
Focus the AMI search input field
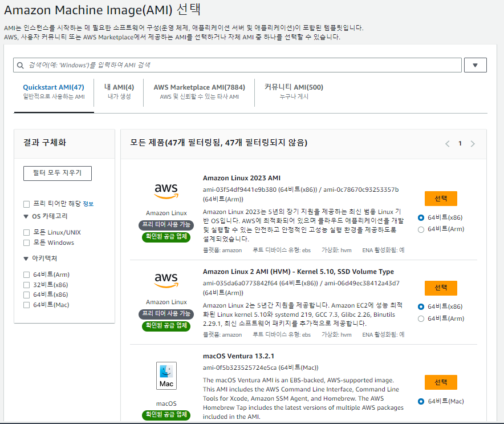pyautogui.click(x=237, y=65)
